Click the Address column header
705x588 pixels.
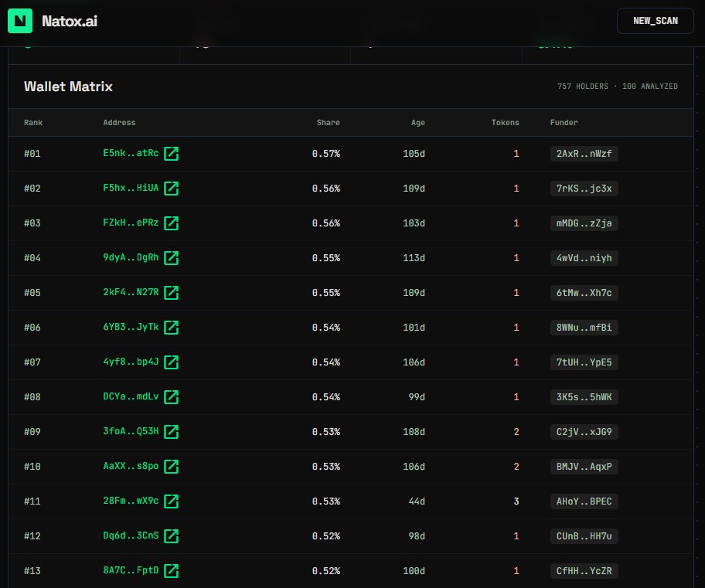point(119,122)
